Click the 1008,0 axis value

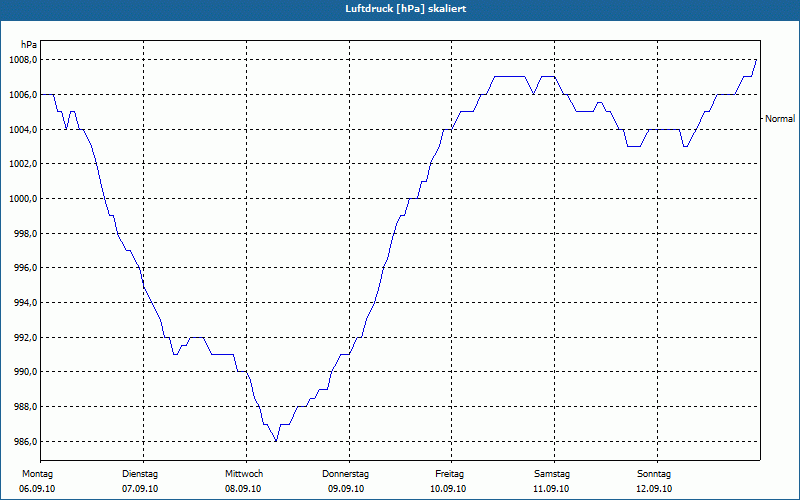[23, 60]
